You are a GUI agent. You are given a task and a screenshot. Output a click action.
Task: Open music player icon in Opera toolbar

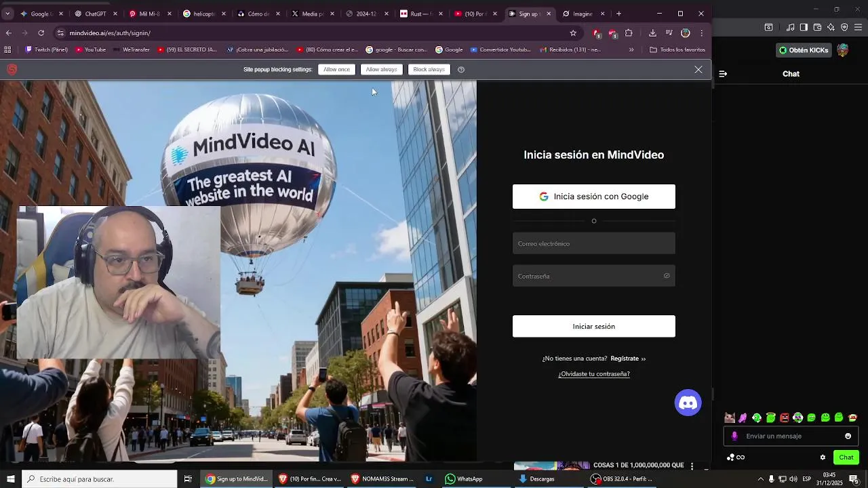point(789,27)
